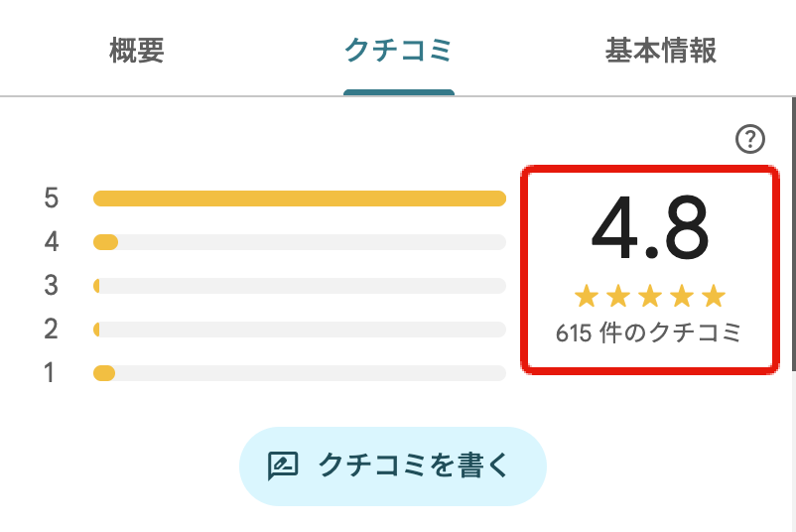The width and height of the screenshot is (796, 532).
Task: Click the number 5 rating row label
Action: pos(52,199)
